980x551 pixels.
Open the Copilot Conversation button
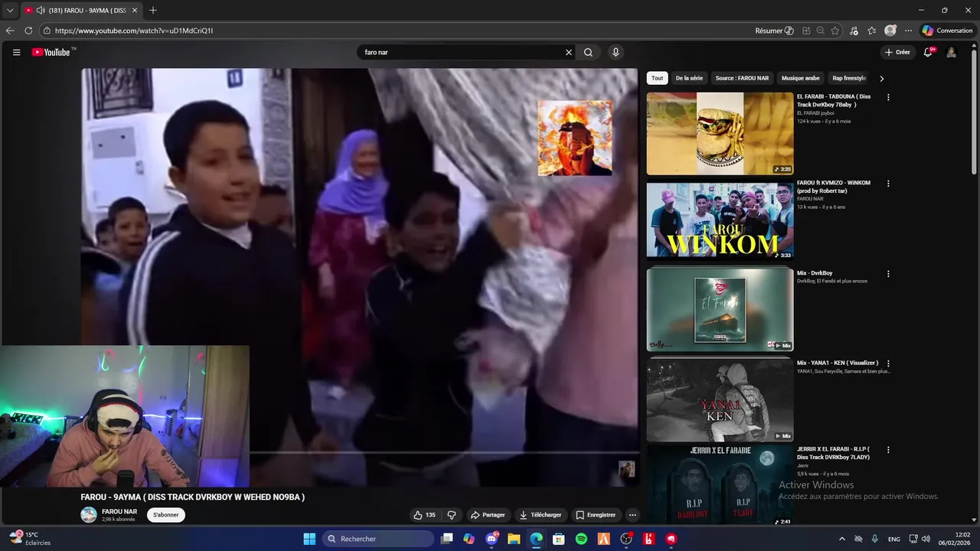coord(947,31)
